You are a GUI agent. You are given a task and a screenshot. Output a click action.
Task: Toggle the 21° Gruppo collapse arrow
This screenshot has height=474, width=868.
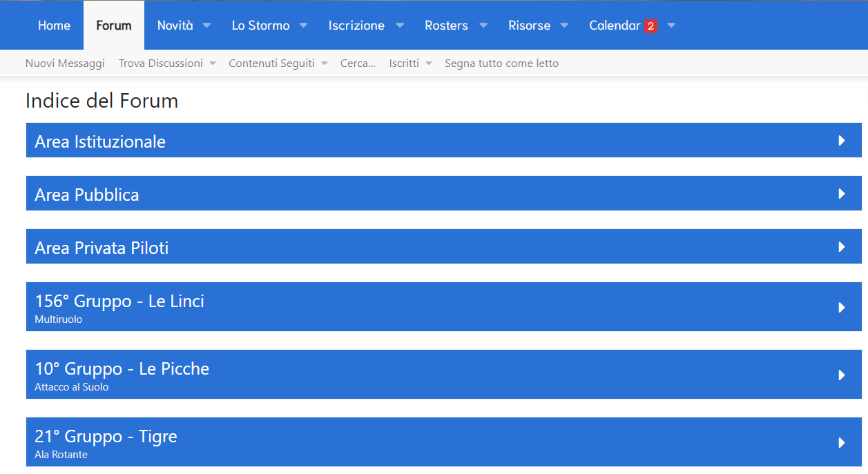(x=842, y=442)
